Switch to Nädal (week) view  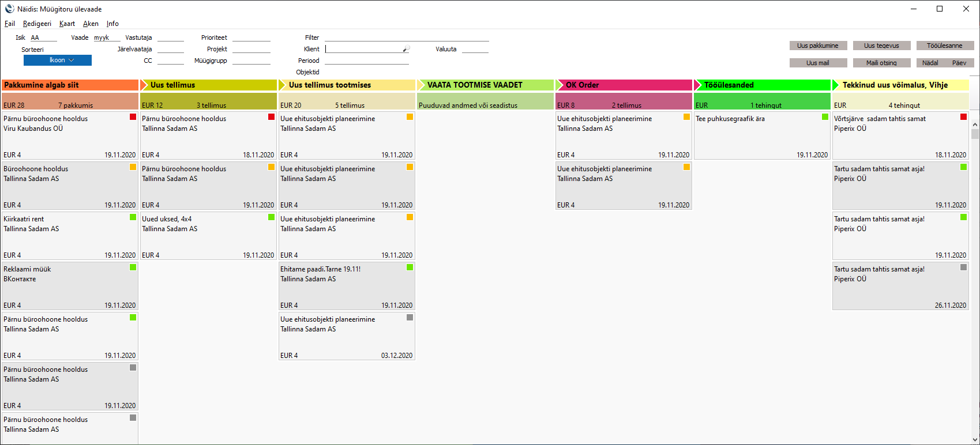(x=930, y=63)
